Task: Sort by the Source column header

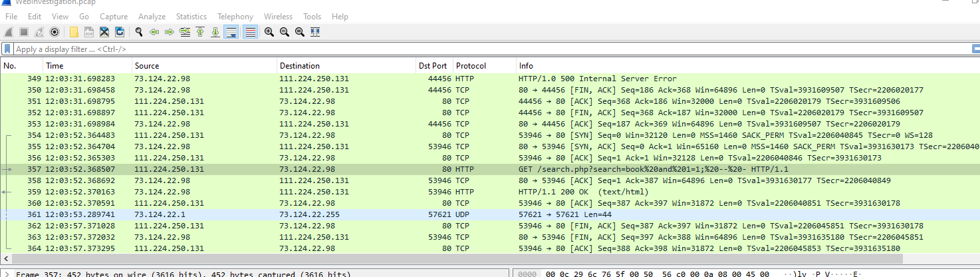Action: coord(204,66)
